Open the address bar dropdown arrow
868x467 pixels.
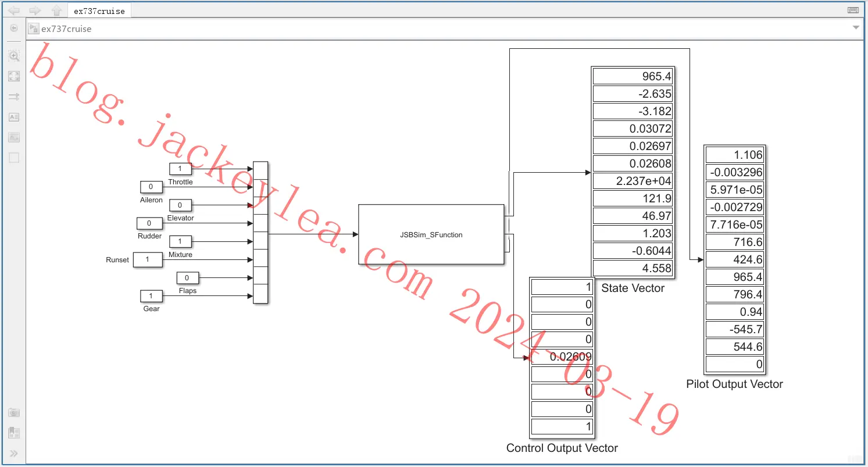(x=856, y=28)
